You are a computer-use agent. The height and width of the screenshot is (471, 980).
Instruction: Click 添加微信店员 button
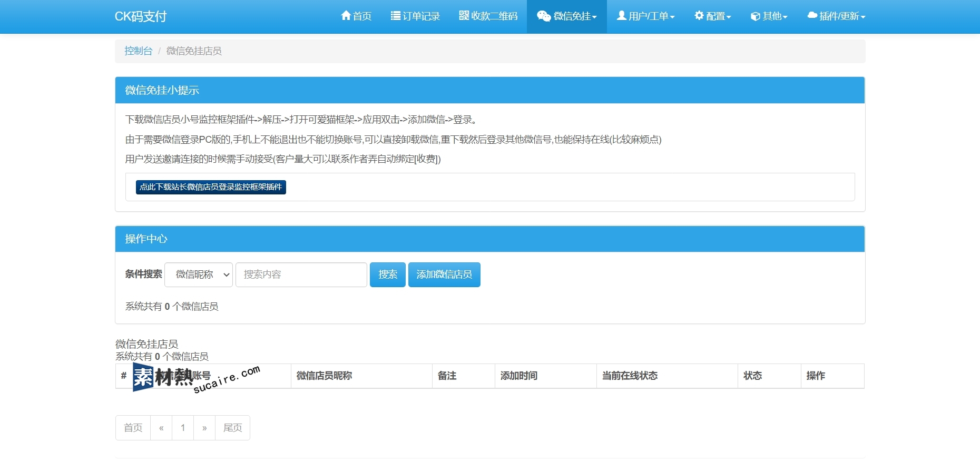(444, 274)
